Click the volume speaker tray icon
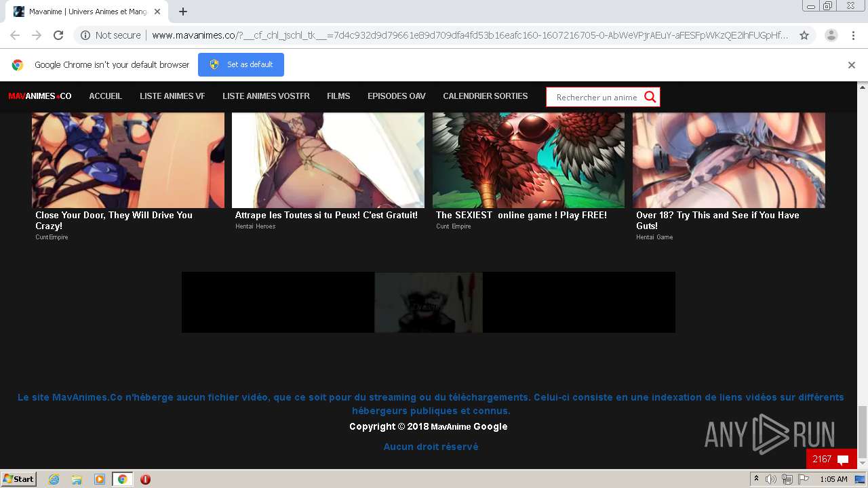This screenshot has height=488, width=868. coord(771,479)
